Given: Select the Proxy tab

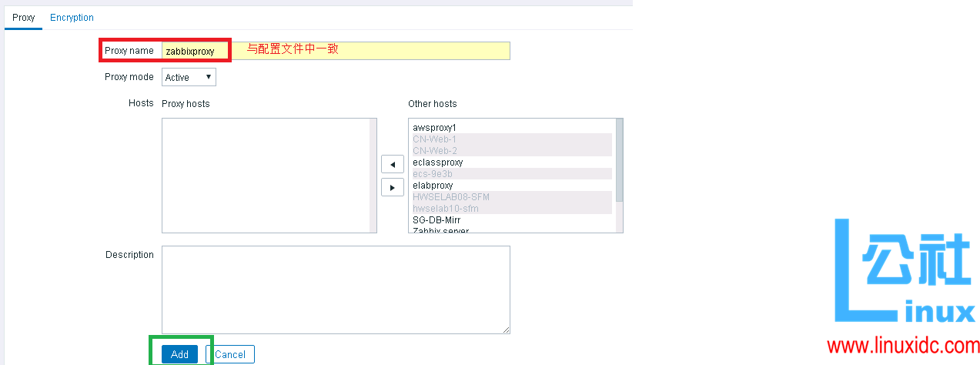Looking at the screenshot, I should (x=24, y=18).
